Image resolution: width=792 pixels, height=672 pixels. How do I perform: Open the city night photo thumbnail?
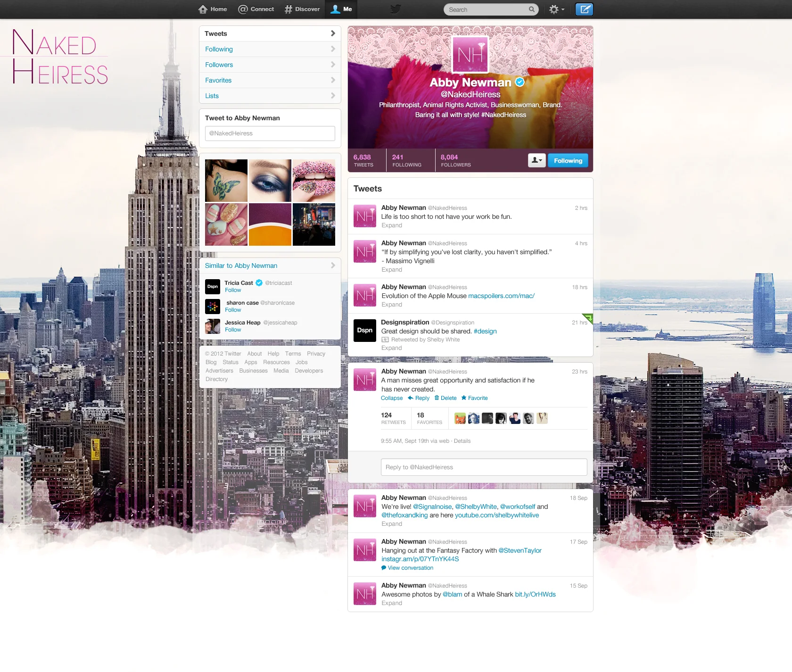coord(314,224)
